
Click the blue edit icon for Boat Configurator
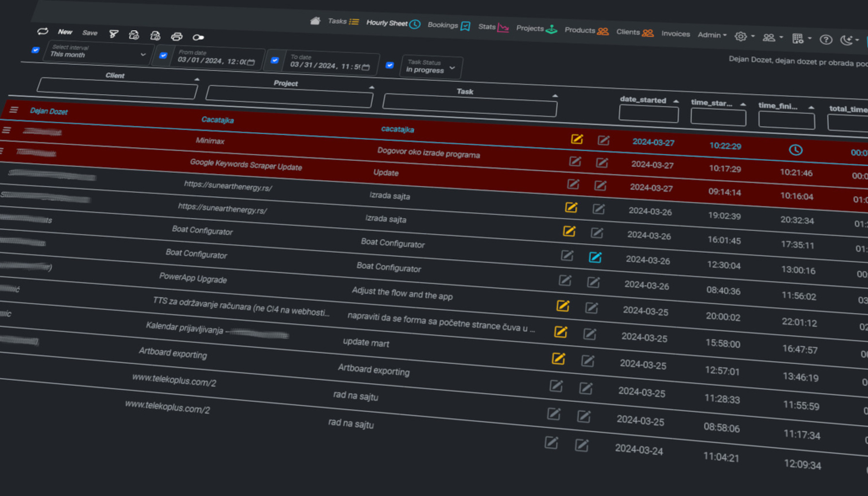[x=595, y=257]
